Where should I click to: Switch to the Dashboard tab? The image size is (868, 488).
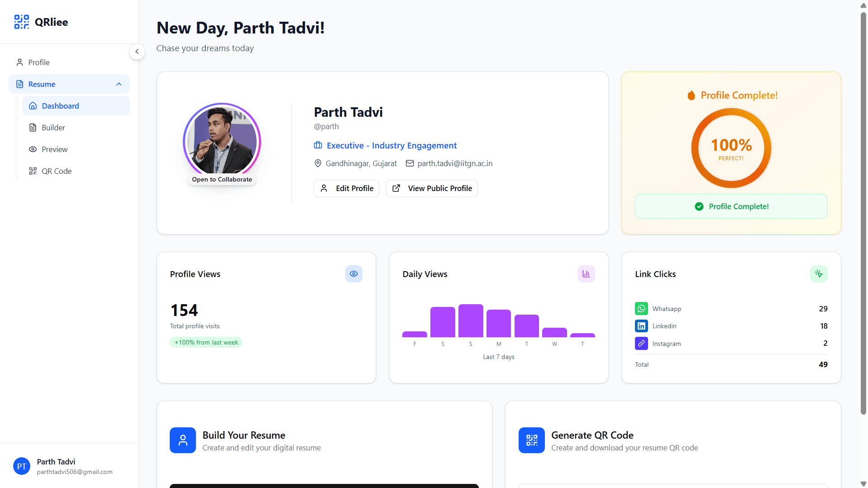60,105
